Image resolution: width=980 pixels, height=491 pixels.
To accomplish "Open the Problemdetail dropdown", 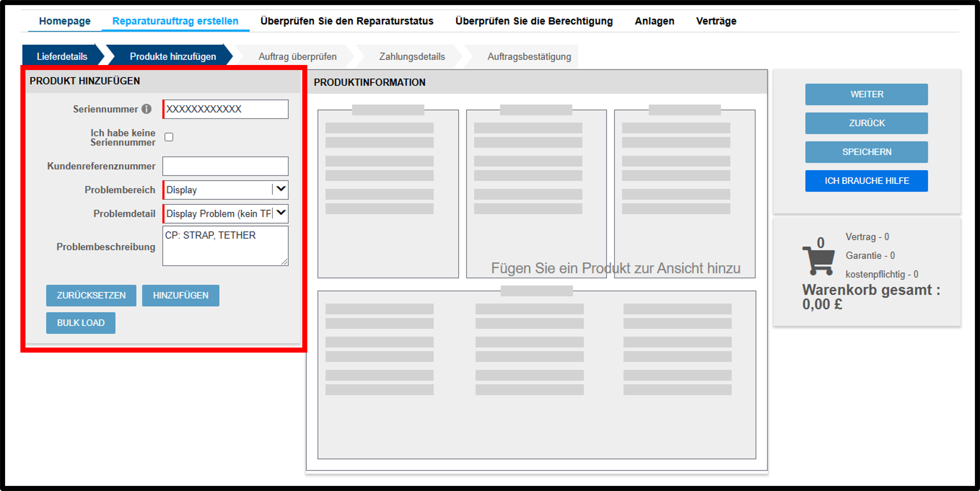I will pyautogui.click(x=225, y=213).
